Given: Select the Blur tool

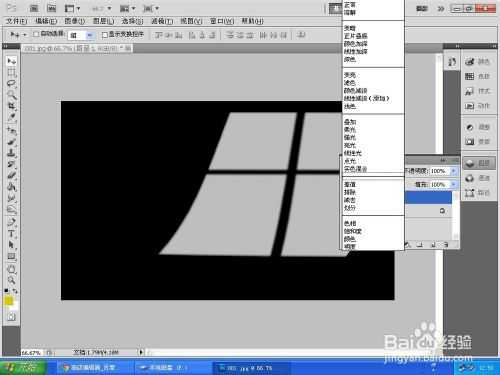Looking at the screenshot, I should click(11, 198).
